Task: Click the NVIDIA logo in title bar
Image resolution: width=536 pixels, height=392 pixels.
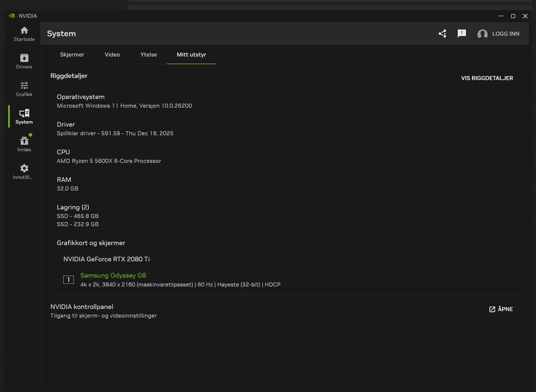Action: click(12, 16)
